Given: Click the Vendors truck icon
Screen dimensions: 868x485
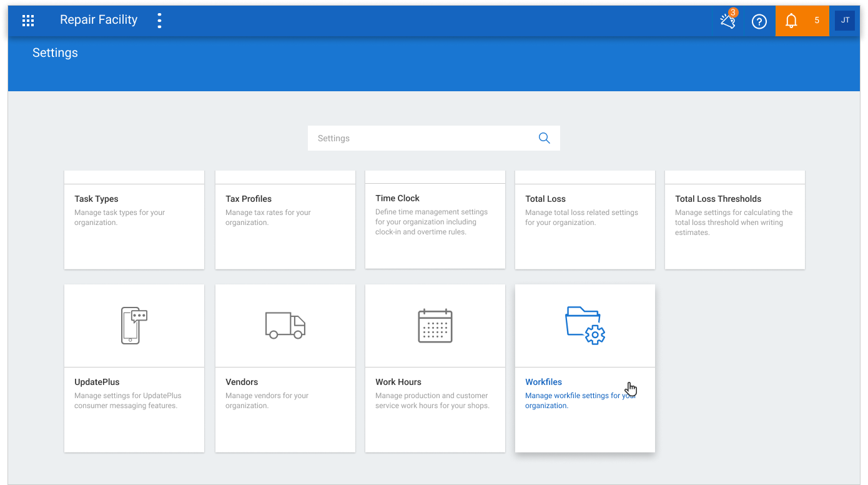Looking at the screenshot, I should point(285,325).
